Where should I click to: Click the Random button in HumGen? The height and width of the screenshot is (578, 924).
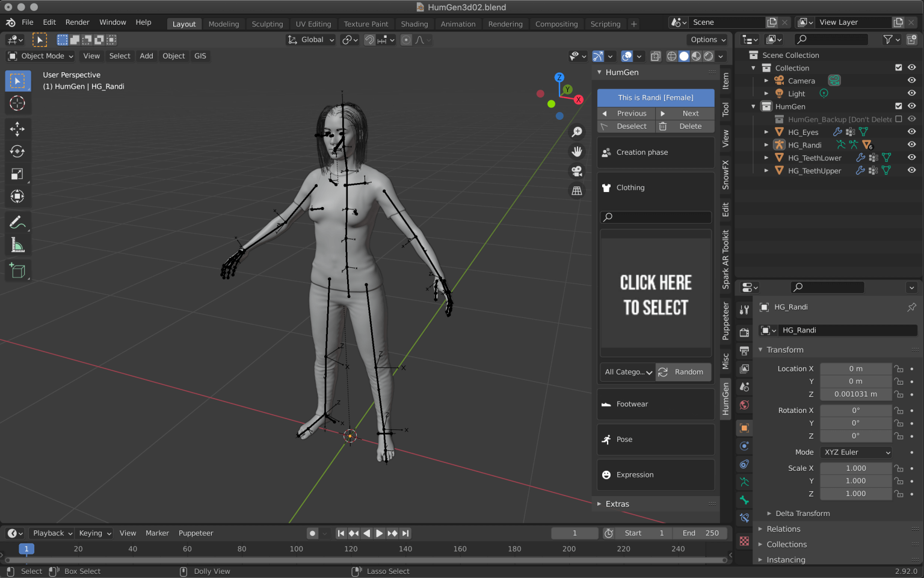click(x=683, y=372)
